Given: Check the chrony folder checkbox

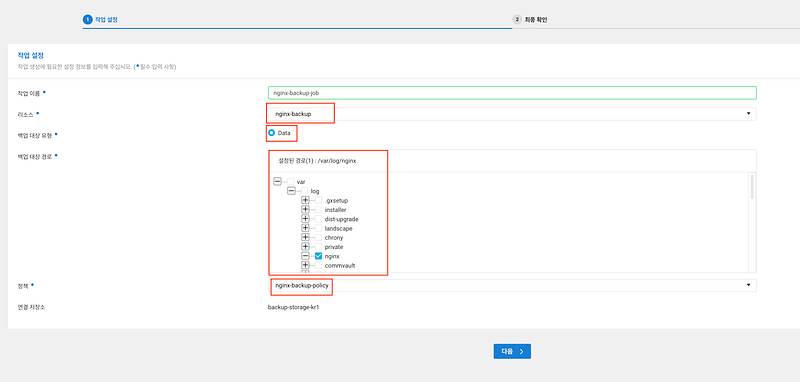Looking at the screenshot, I should [x=318, y=237].
